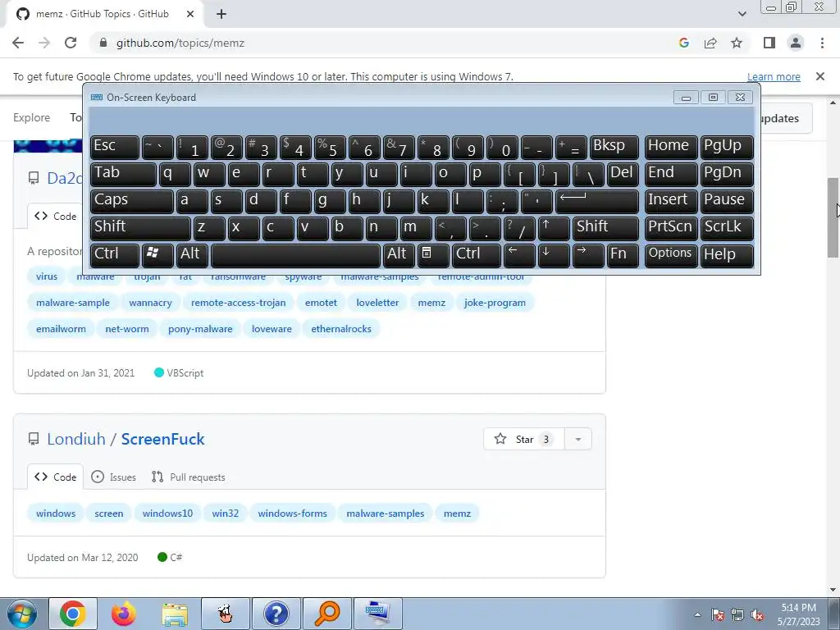The image size is (840, 630).
Task: Click the windows-forms topic tag
Action: click(x=293, y=514)
